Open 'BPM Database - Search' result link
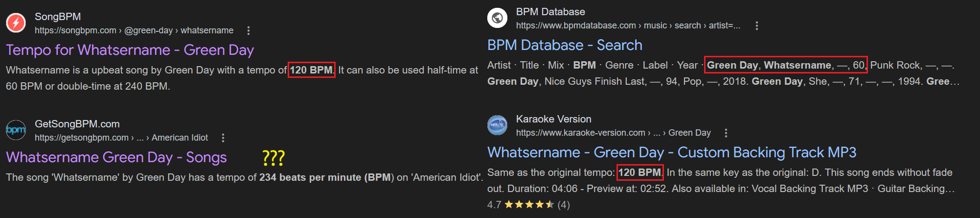Image resolution: width=980 pixels, height=218 pixels. click(565, 45)
